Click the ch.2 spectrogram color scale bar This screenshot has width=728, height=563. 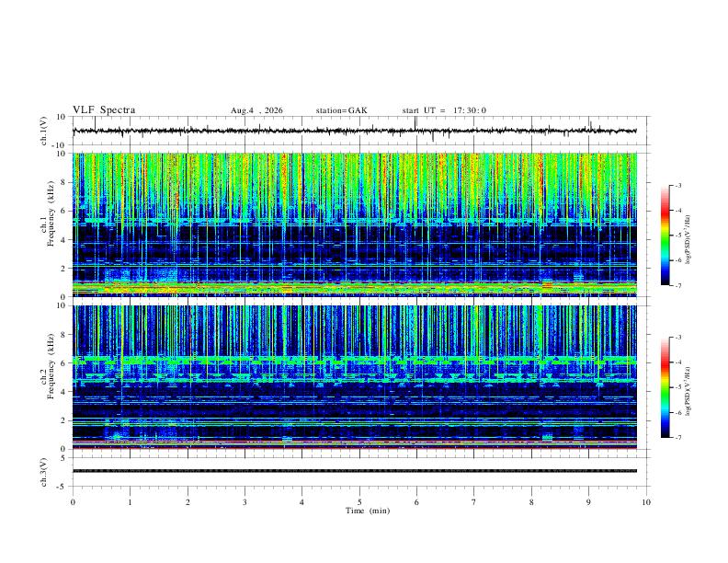click(665, 387)
